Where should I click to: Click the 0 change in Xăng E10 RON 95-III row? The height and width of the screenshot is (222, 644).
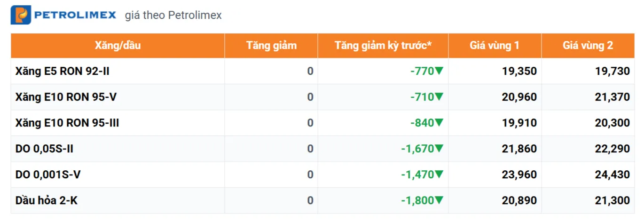click(310, 123)
